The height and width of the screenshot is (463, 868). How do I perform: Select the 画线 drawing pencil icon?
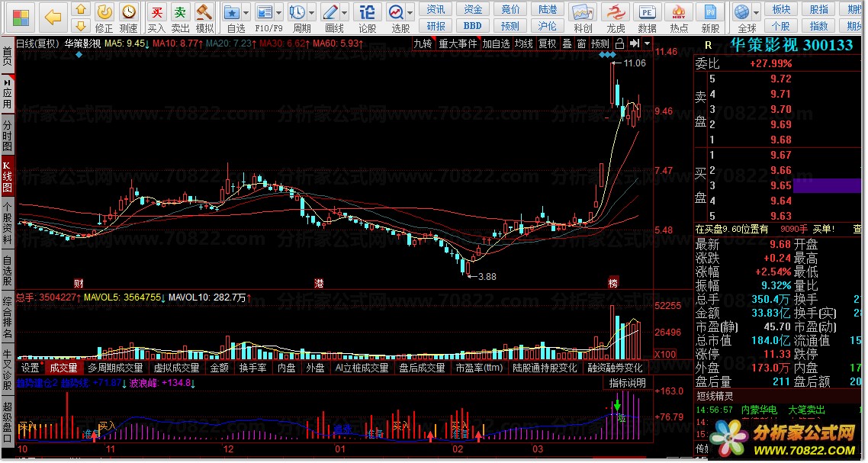(x=330, y=12)
